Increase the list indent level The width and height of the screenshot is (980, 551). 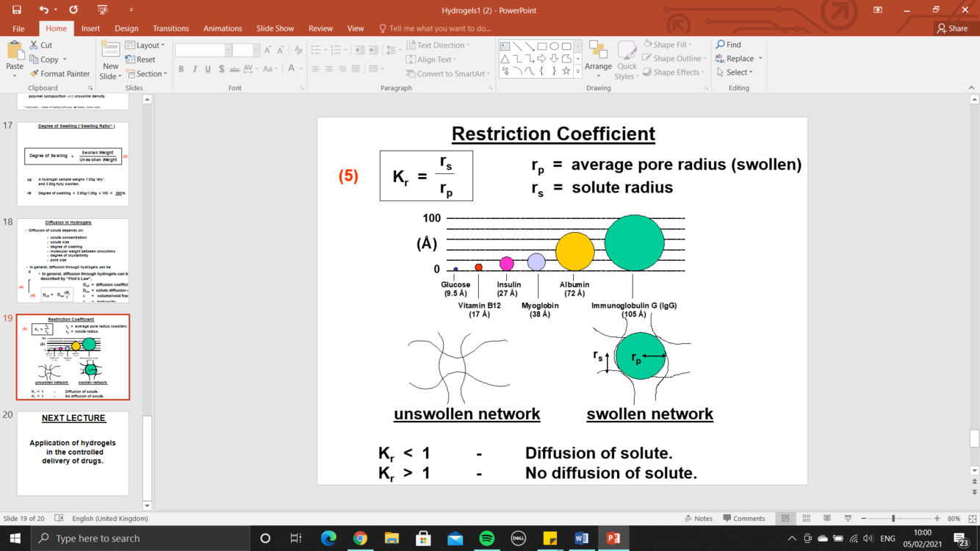point(373,50)
